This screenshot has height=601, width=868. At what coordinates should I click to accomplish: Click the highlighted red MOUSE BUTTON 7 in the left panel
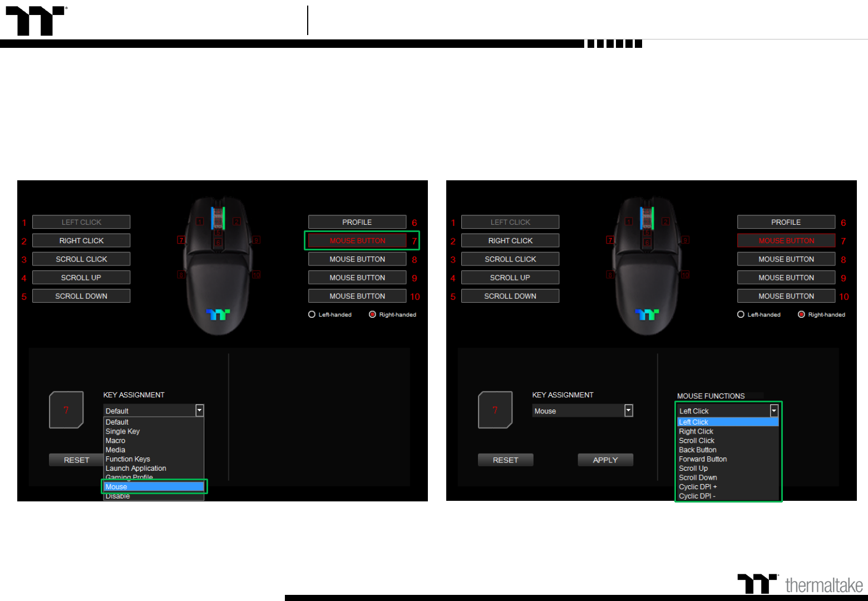(357, 240)
